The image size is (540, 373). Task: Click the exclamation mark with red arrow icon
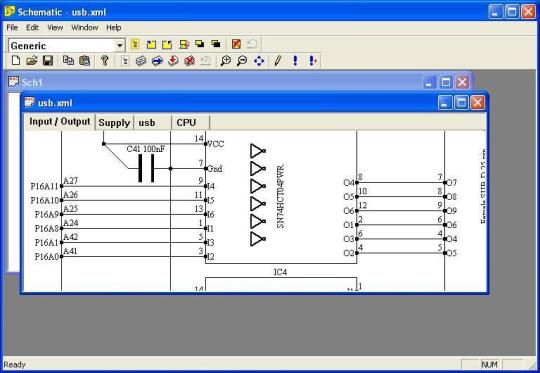(312, 61)
